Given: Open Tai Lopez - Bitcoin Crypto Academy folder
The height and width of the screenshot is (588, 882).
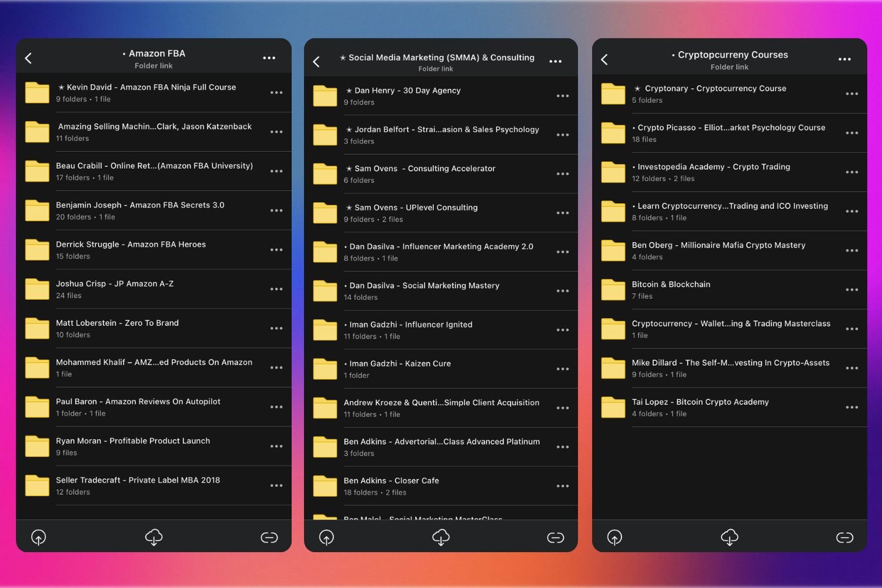Looking at the screenshot, I should point(730,407).
